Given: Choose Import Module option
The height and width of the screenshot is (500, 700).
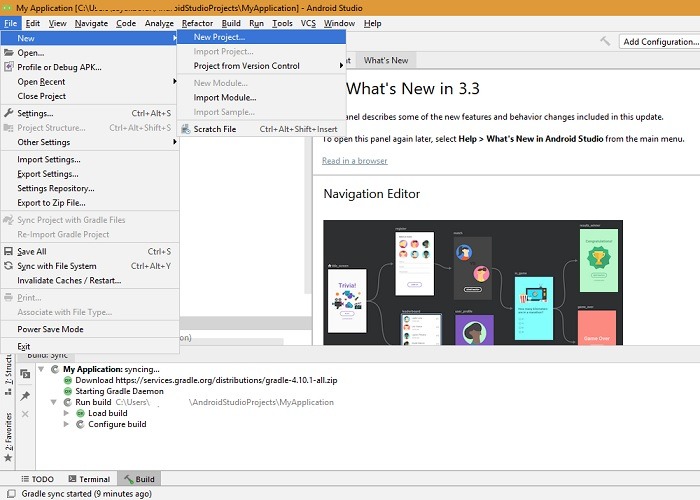Looking at the screenshot, I should click(x=262, y=97).
